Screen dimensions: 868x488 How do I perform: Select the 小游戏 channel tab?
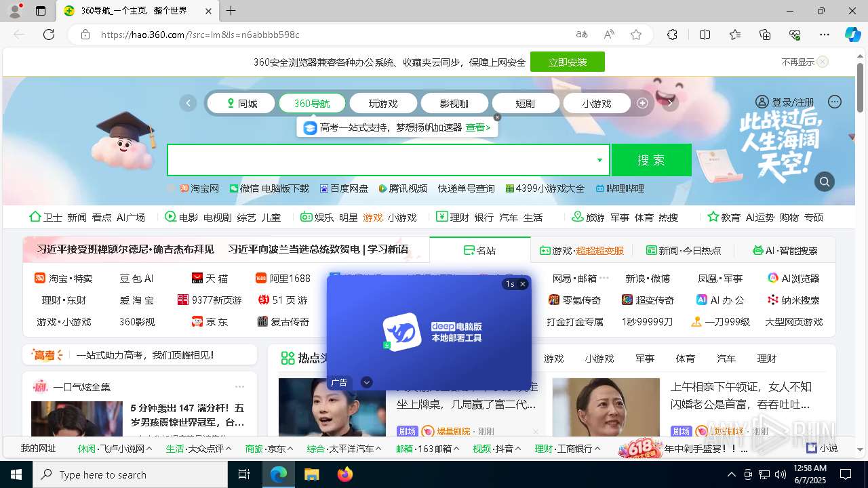(x=597, y=103)
